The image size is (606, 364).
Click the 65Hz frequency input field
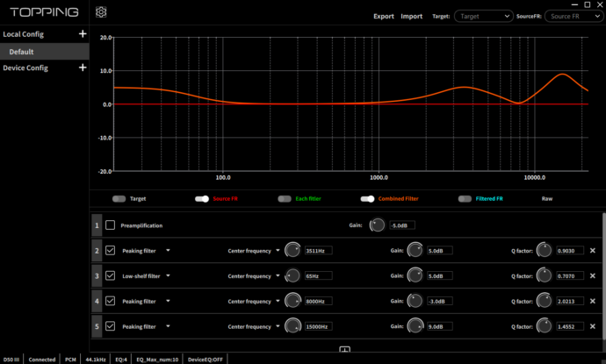(318, 276)
